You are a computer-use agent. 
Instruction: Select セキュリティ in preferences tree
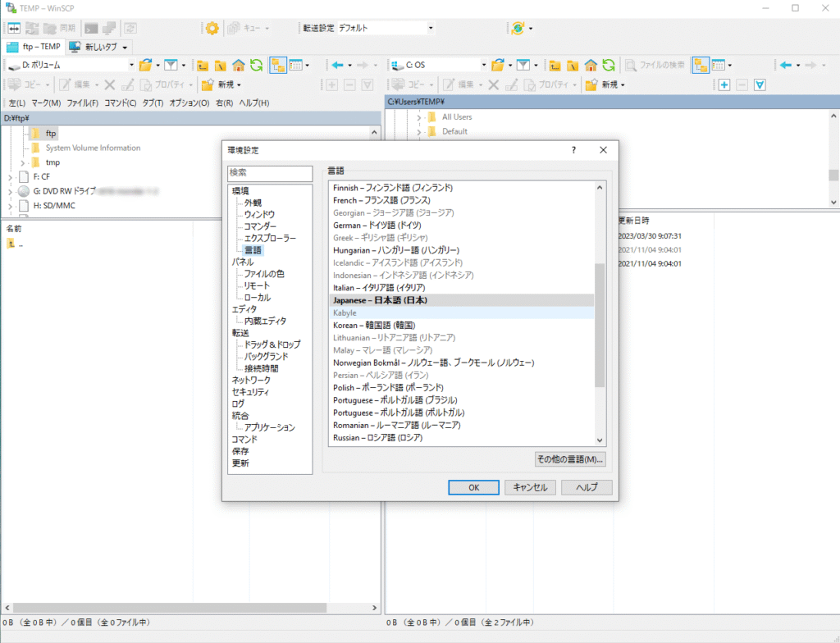click(250, 392)
